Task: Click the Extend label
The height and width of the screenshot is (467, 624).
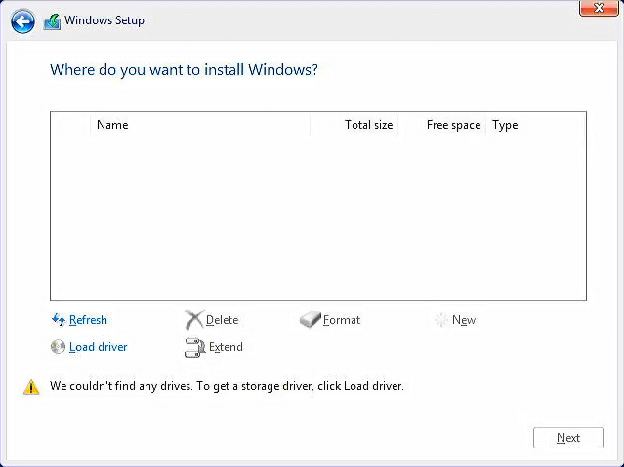Action: pyautogui.click(x=226, y=347)
